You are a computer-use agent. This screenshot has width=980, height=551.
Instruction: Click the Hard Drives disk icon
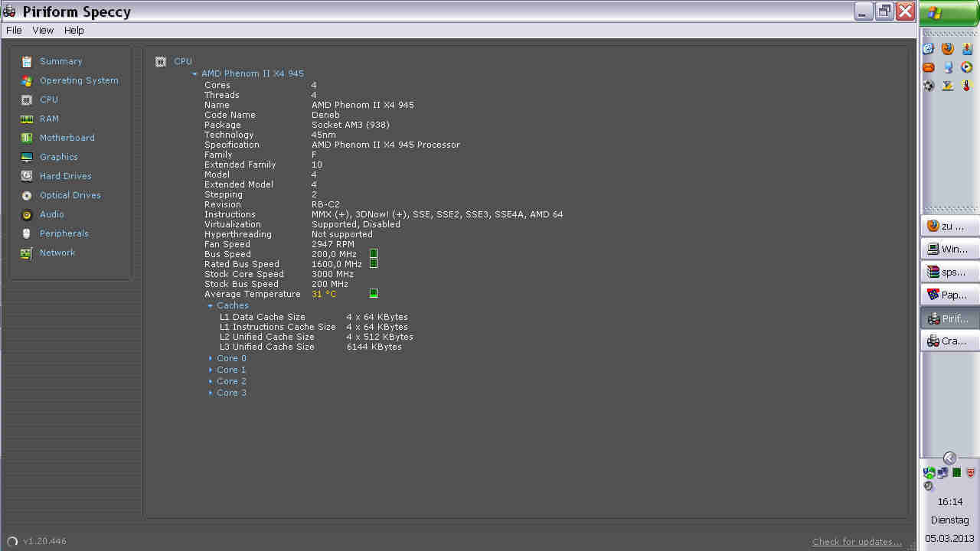click(27, 176)
